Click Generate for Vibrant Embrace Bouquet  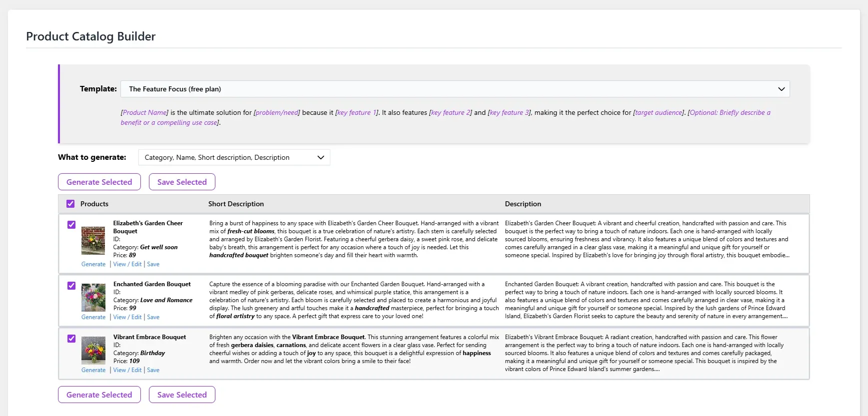point(93,370)
